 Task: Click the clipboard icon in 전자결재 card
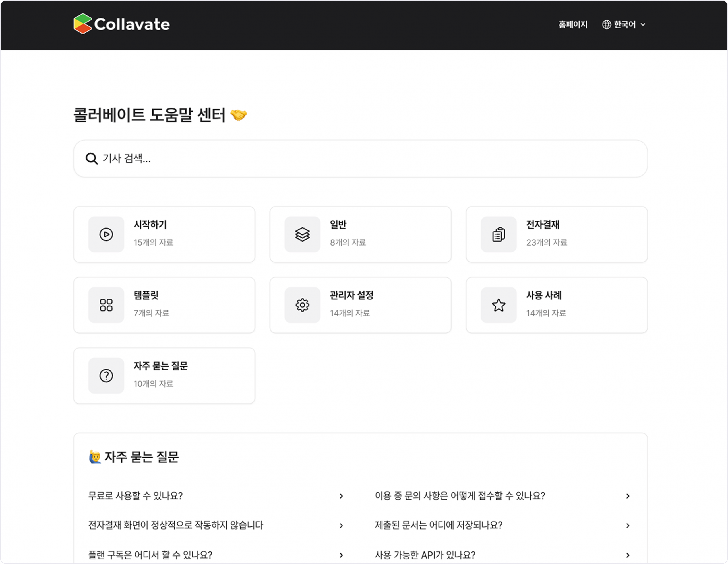point(498,234)
